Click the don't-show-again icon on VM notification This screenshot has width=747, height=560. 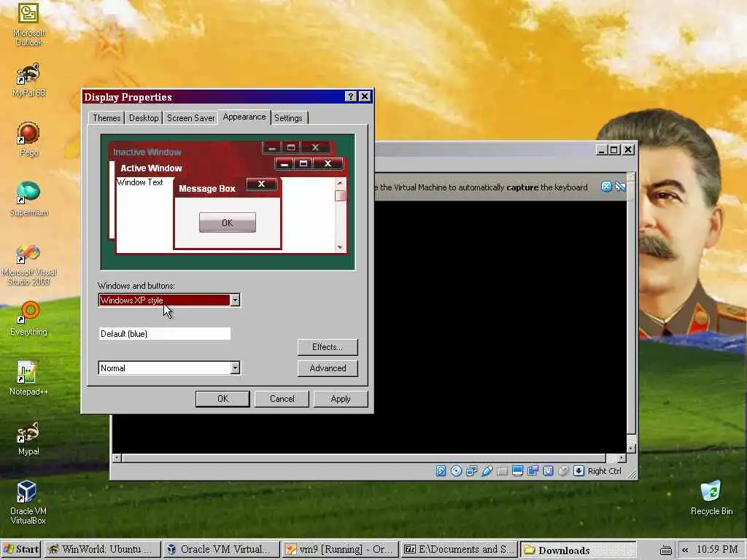pos(620,187)
